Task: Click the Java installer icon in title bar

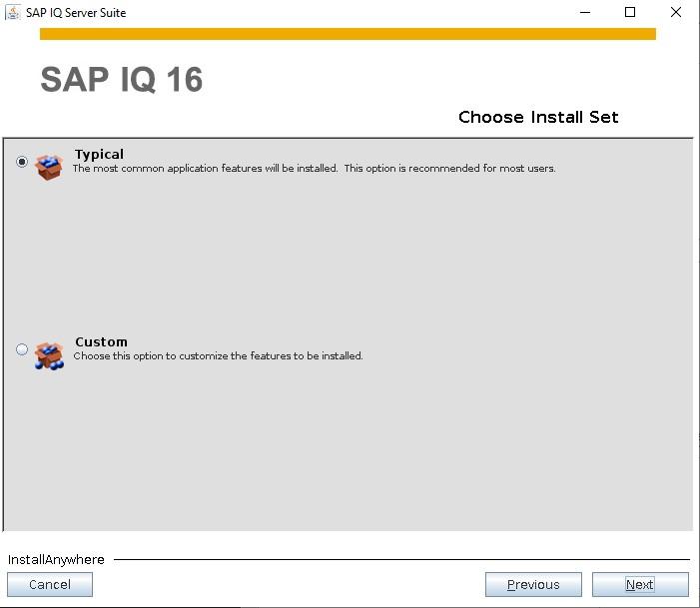Action: [x=13, y=13]
